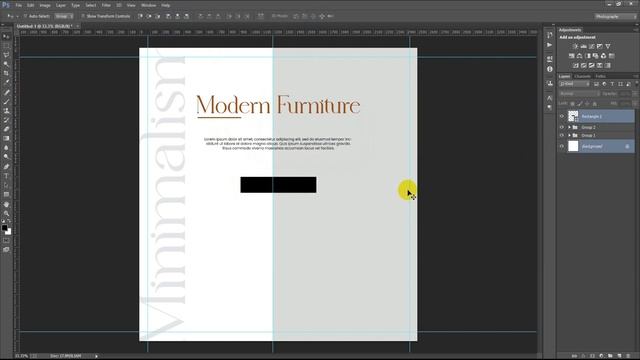Select the Quick Selection tool
The height and width of the screenshot is (360, 640).
tap(6, 64)
